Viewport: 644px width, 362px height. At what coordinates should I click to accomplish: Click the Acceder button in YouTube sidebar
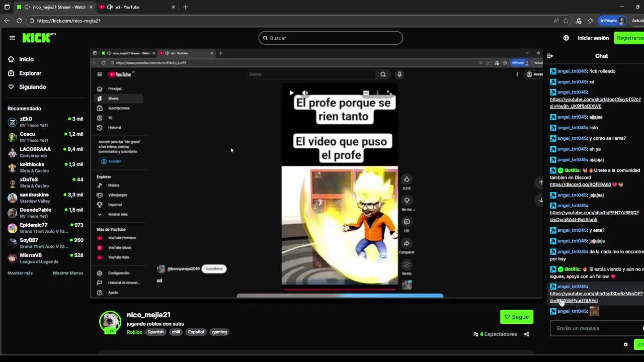point(111,161)
